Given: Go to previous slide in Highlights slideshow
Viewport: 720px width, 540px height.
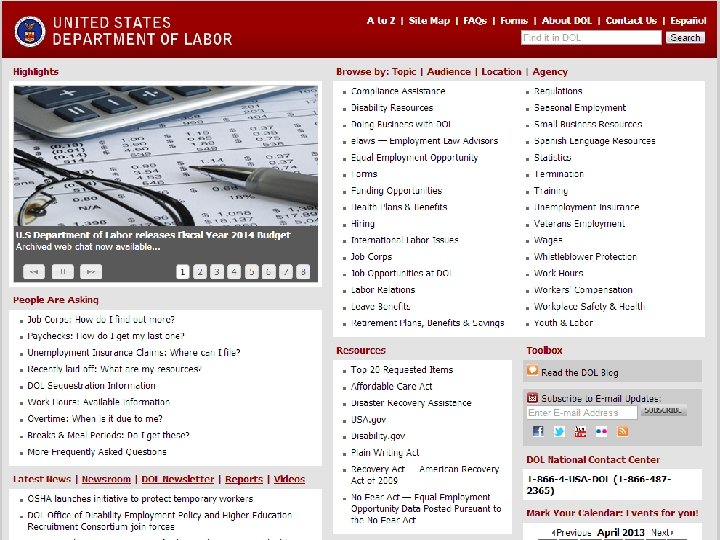Looking at the screenshot, I should pyautogui.click(x=34, y=272).
